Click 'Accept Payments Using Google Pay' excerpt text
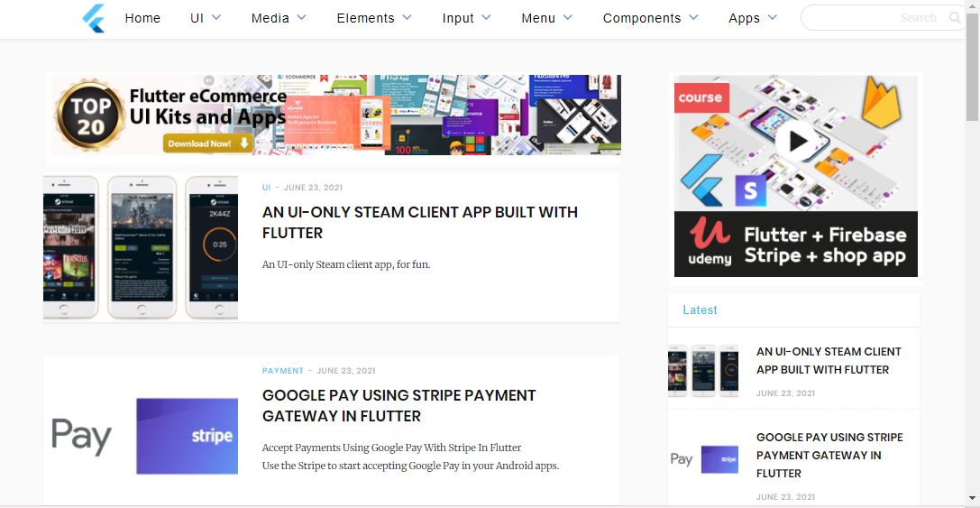Screen dimensions: 980x508 pyautogui.click(x=392, y=448)
